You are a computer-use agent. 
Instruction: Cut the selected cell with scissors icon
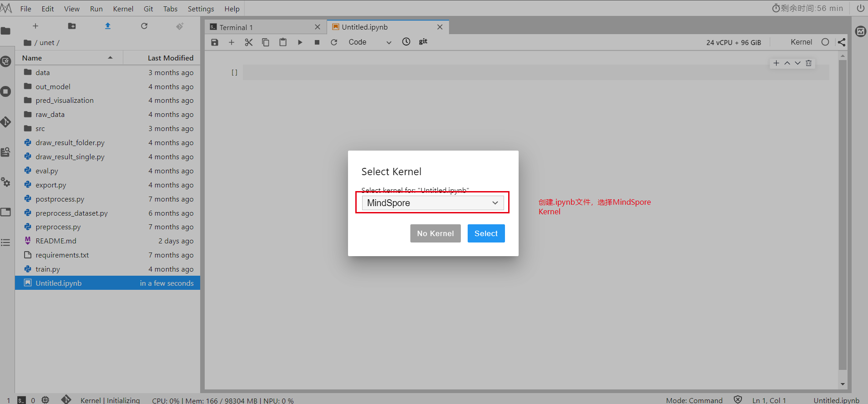[x=248, y=42]
